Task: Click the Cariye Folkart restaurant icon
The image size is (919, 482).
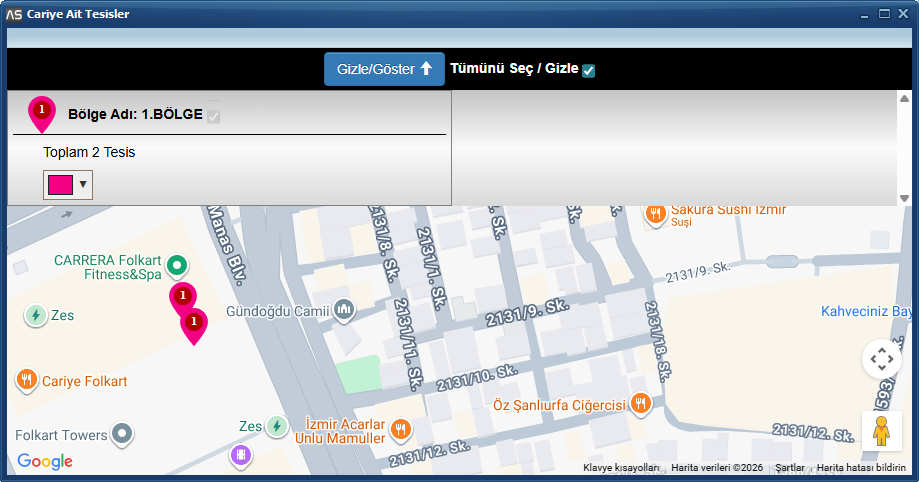Action: [26, 380]
